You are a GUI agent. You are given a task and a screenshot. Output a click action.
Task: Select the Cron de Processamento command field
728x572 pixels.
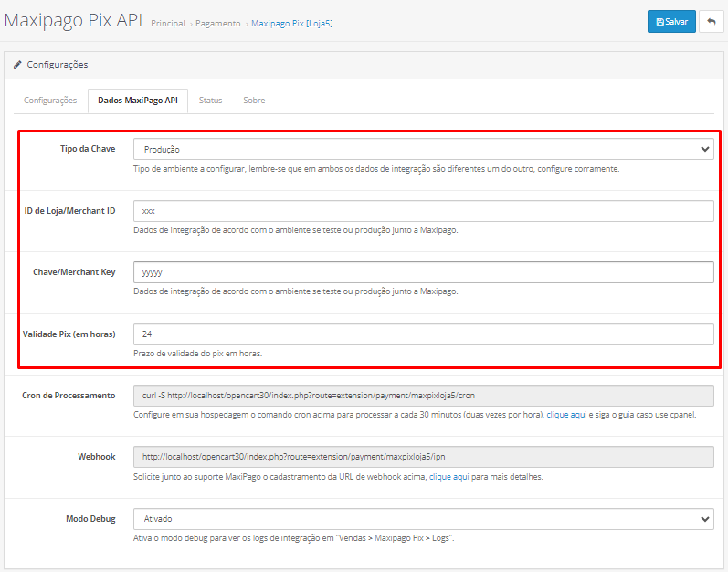coord(424,396)
